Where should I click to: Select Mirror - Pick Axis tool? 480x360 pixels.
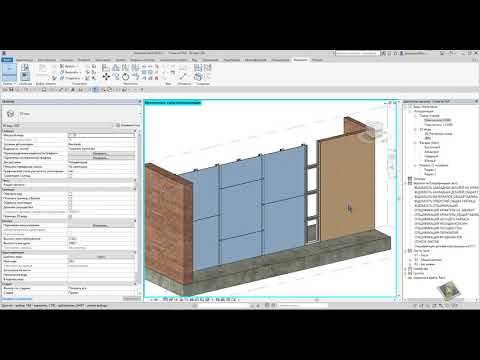[125, 68]
